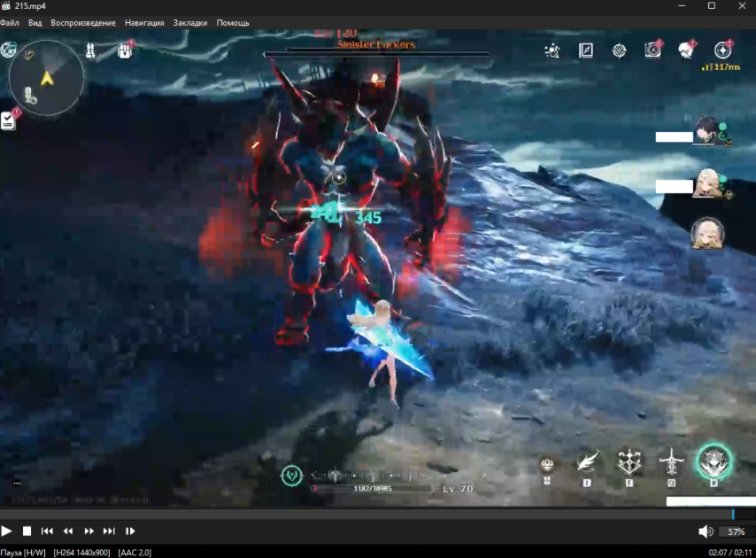Image resolution: width=756 pixels, height=558 pixels.
Task: Use the feather wing skill icon
Action: (x=588, y=462)
